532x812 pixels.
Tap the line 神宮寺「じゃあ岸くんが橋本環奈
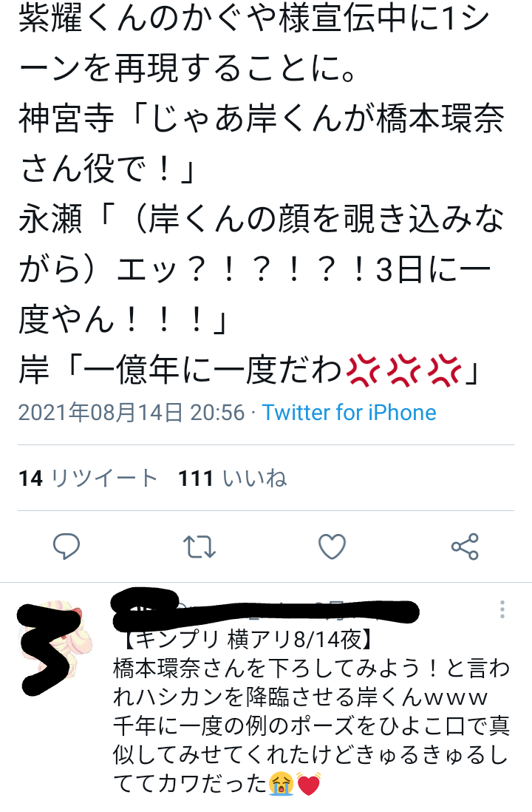tap(262, 118)
